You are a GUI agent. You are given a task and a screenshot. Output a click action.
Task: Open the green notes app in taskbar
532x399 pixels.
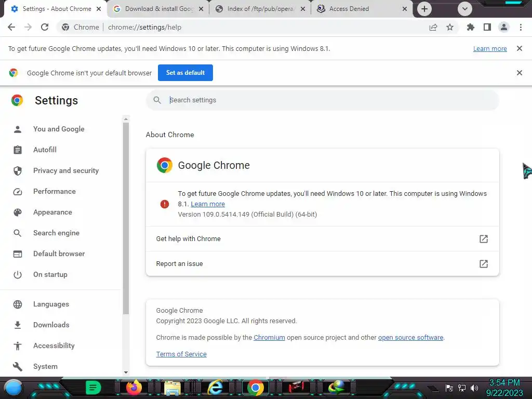(93, 388)
